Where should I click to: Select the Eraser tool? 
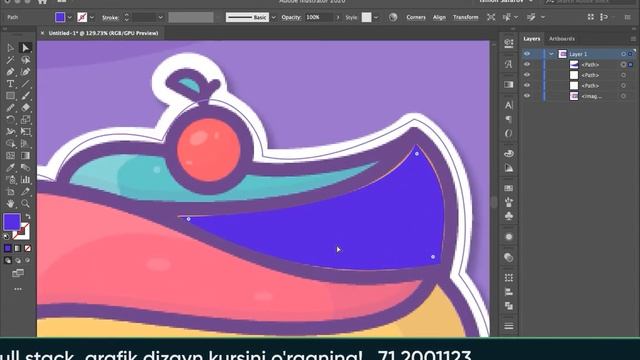[25, 108]
